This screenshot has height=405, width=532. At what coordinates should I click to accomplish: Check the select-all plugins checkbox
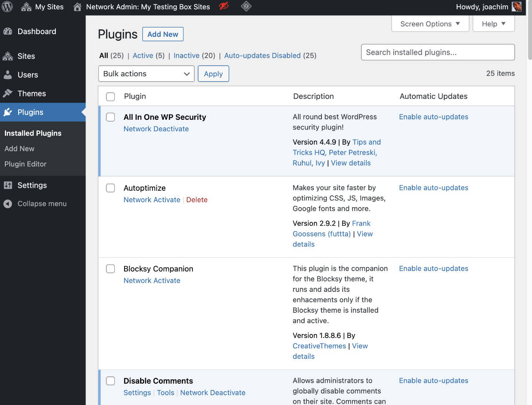point(110,96)
